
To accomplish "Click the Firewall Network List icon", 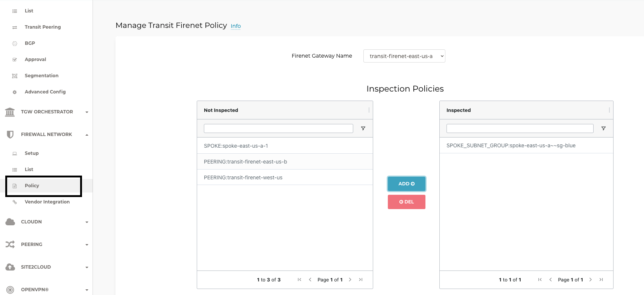I will tap(15, 170).
